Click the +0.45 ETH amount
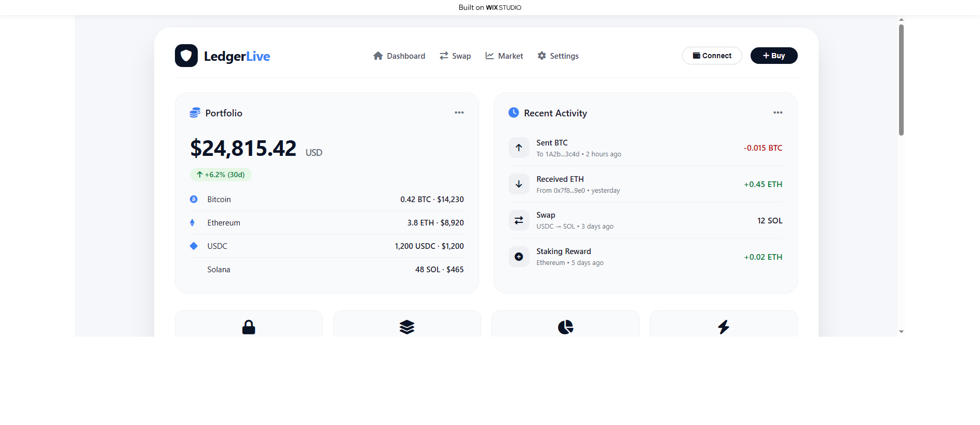This screenshot has width=980, height=425. (x=763, y=184)
